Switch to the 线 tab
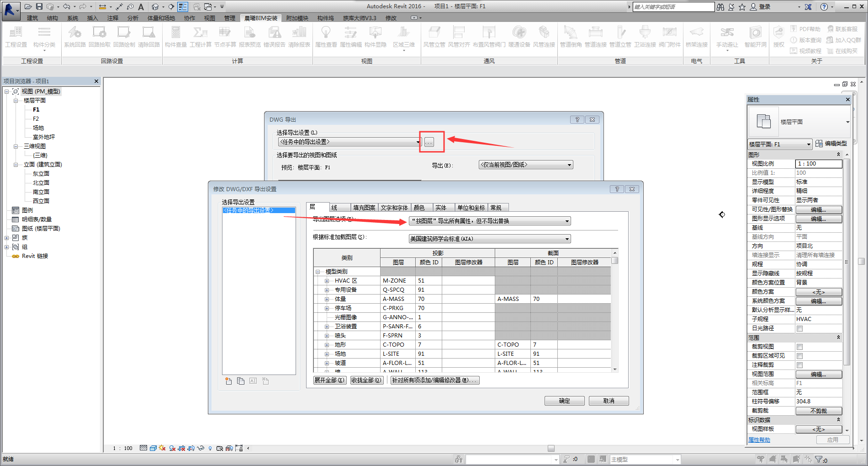The height and width of the screenshot is (466, 868). pyautogui.click(x=339, y=208)
